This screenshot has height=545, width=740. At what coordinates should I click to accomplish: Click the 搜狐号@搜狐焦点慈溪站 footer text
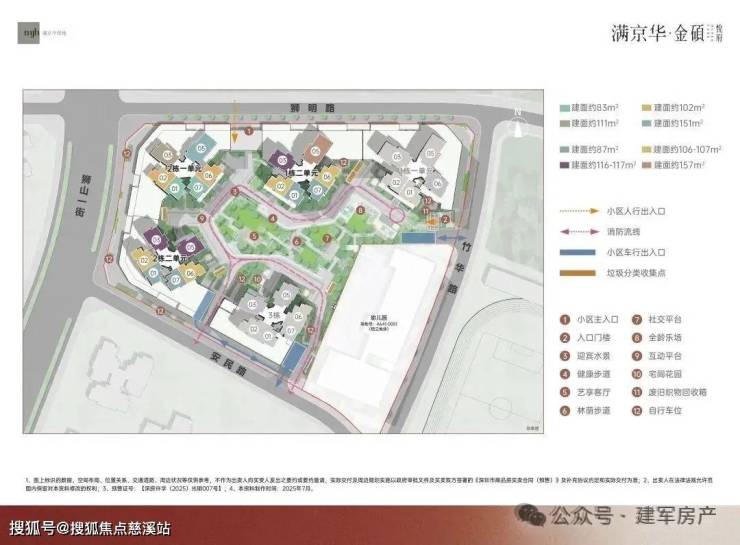[90, 528]
